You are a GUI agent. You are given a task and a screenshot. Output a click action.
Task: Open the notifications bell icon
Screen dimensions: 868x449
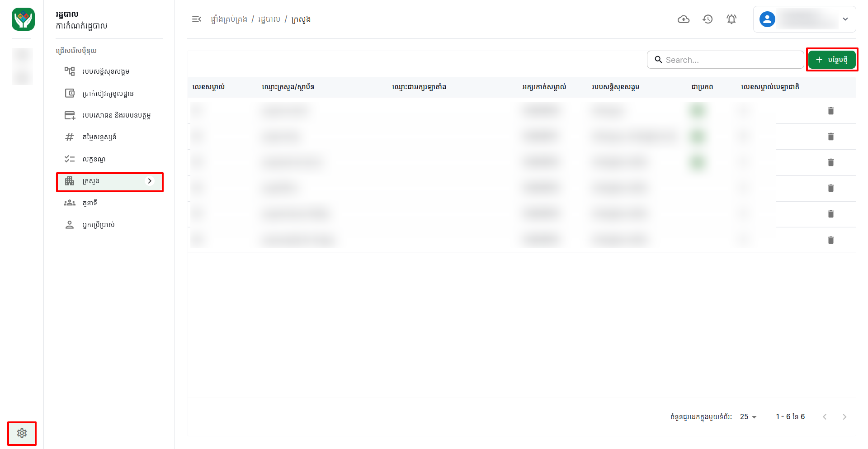731,19
